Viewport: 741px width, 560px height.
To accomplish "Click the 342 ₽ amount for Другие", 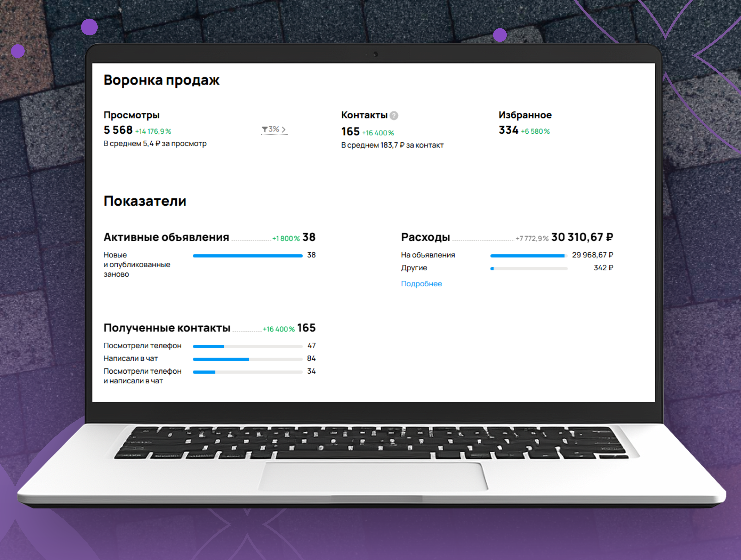I will point(603,268).
